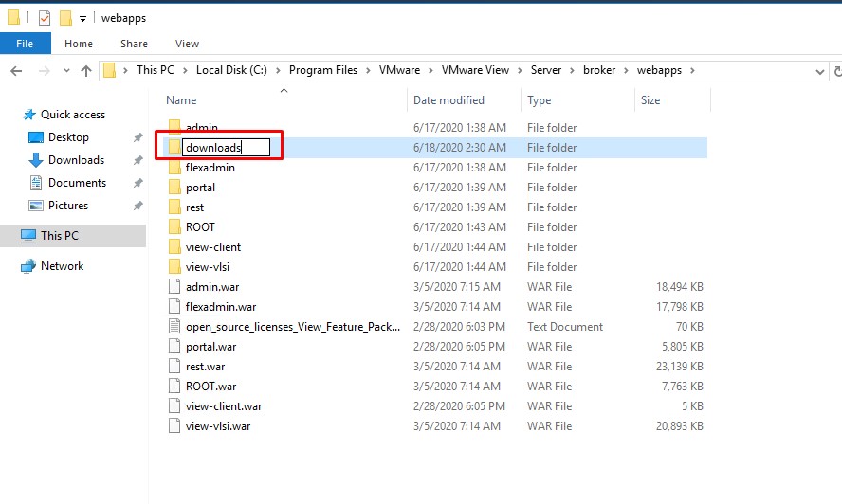Select the view-client folder icon
Image resolution: width=842 pixels, height=504 pixels.
[x=174, y=247]
